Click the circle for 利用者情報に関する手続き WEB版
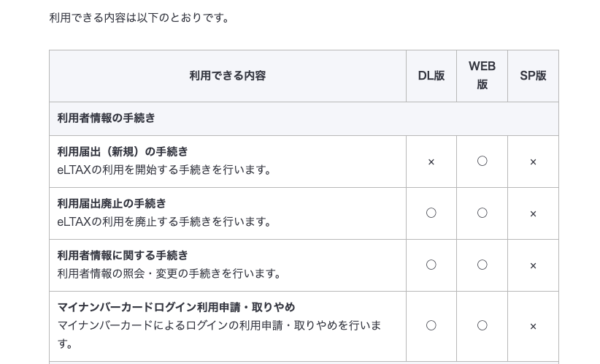Screen dimensions: 600x364 point(482,265)
